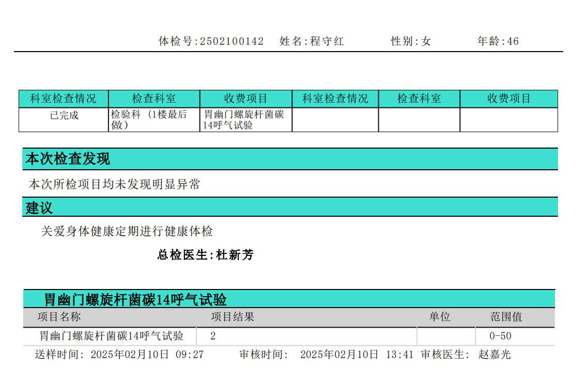The image size is (588, 386).
Task: Click the 本次检查发现 section header
Action: pos(68,159)
